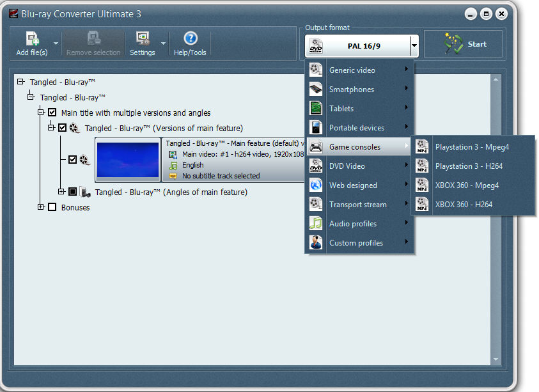Click film reel icon next to video thumbnail
This screenshot has height=392, width=539.
85,160
